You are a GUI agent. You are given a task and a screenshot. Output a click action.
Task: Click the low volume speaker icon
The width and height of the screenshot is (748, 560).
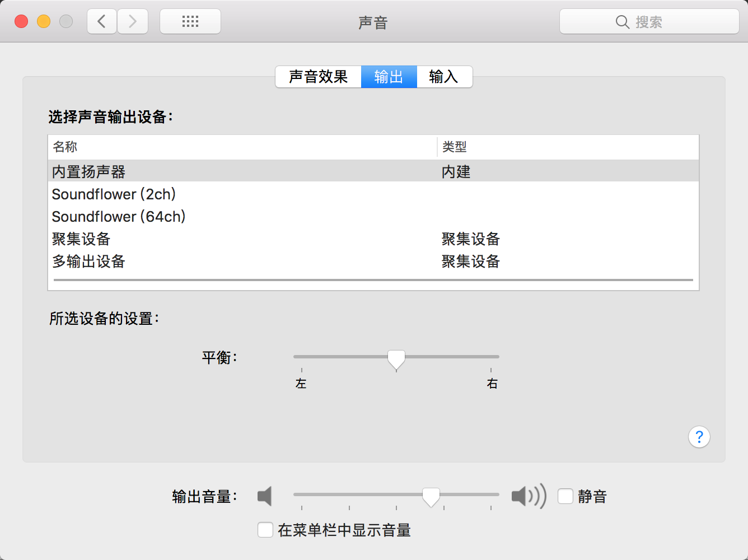point(265,496)
